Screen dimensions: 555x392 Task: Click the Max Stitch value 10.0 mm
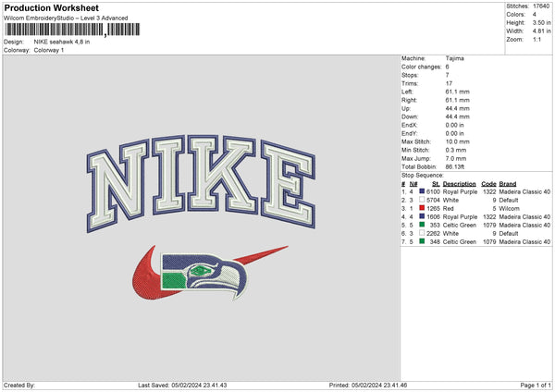[x=457, y=141]
